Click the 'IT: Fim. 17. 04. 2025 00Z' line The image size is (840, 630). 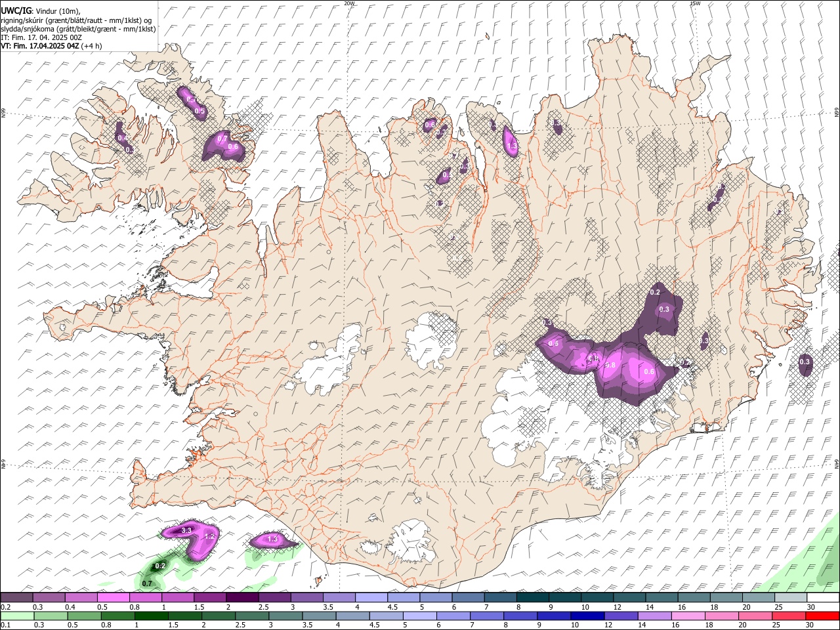(41, 37)
